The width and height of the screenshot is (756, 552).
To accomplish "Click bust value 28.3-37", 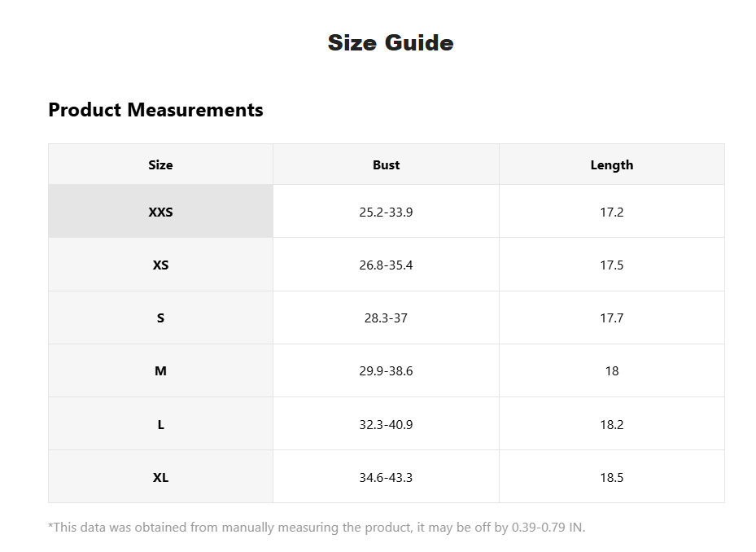I will pos(386,318).
